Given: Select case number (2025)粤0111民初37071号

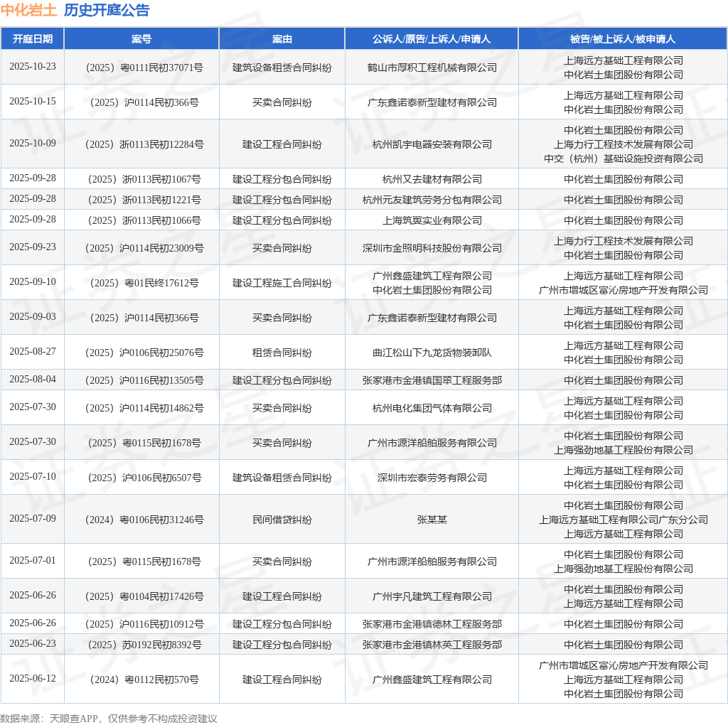Looking at the screenshot, I should [x=144, y=68].
